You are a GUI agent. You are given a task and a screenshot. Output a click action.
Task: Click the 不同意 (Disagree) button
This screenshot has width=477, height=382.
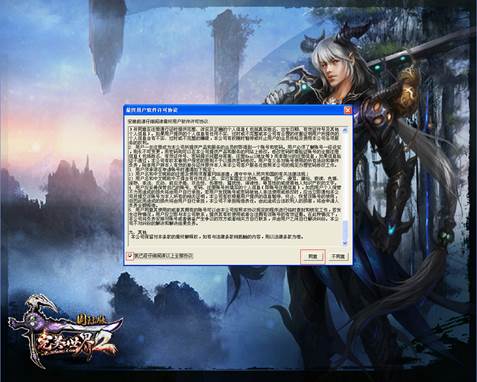pos(338,256)
